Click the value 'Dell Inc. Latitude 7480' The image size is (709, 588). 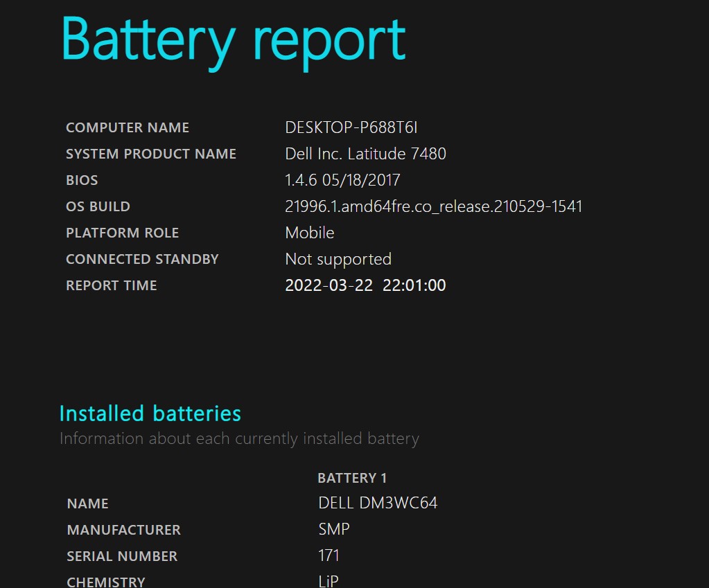(365, 154)
